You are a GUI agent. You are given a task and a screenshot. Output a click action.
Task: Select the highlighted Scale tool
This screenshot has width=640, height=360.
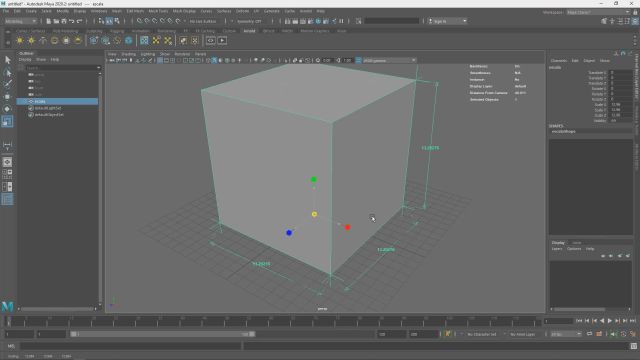point(7,121)
